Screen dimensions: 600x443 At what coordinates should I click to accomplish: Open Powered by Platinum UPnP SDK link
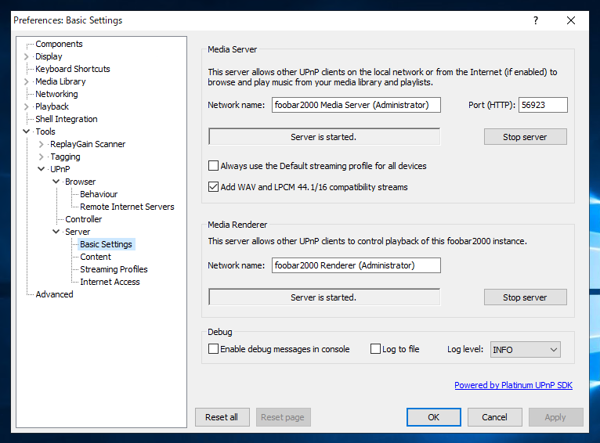coord(513,385)
